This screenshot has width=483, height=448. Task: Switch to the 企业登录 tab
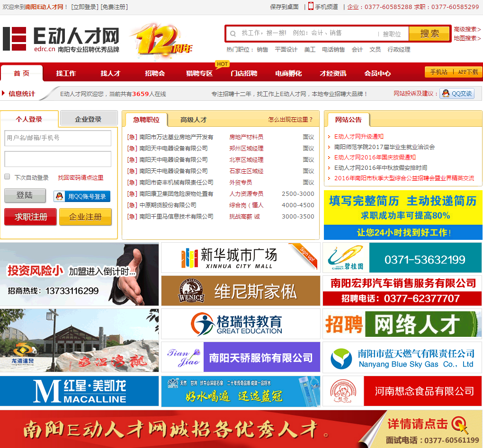[89, 119]
